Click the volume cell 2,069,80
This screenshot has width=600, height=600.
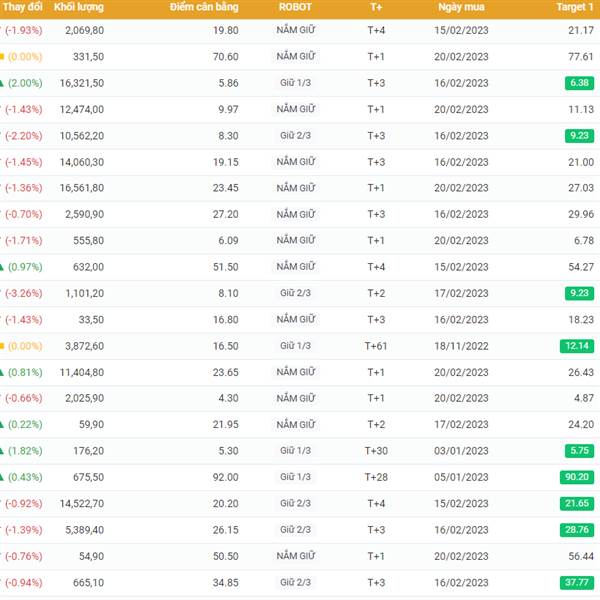pyautogui.click(x=84, y=30)
